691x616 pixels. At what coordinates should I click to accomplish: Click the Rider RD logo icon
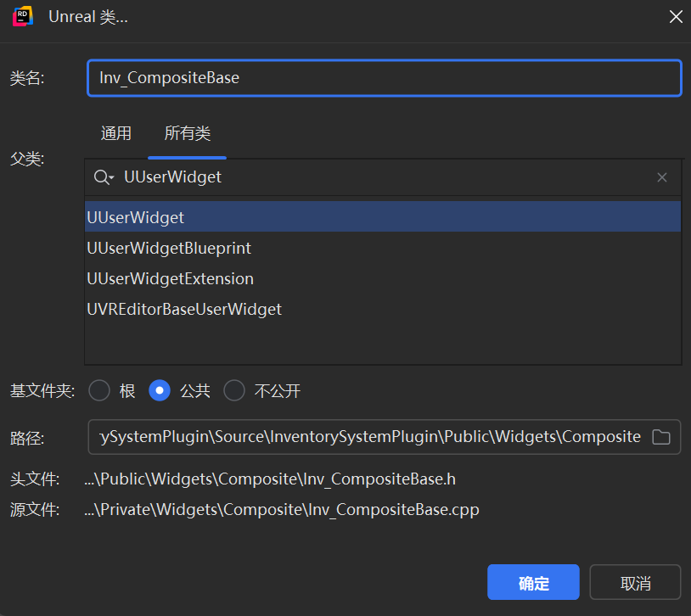click(x=23, y=17)
